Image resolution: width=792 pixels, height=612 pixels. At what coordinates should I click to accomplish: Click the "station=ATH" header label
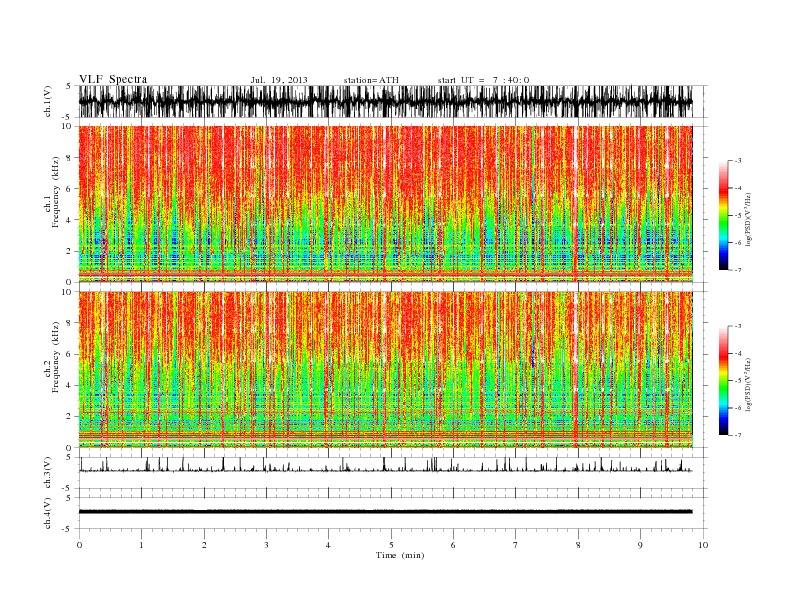(371, 80)
